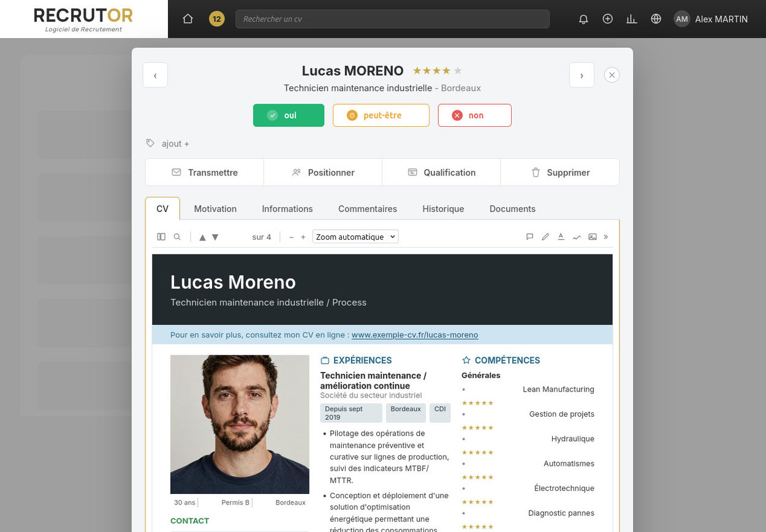This screenshot has width=766, height=532.
Task: Mark candidate as oui
Action: click(289, 115)
